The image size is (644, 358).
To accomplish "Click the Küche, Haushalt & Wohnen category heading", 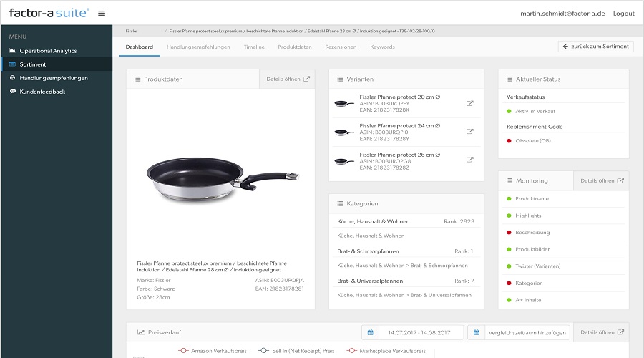I will (x=374, y=221).
